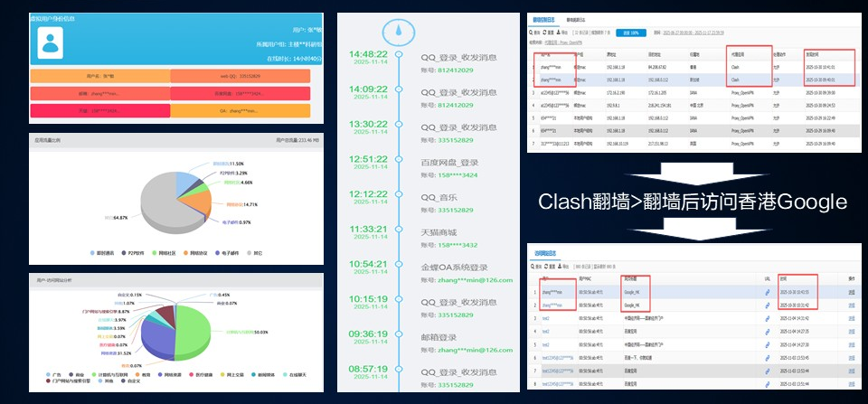Open the time range link in proxy log
Screen dimensions: 868x404
(x=693, y=33)
